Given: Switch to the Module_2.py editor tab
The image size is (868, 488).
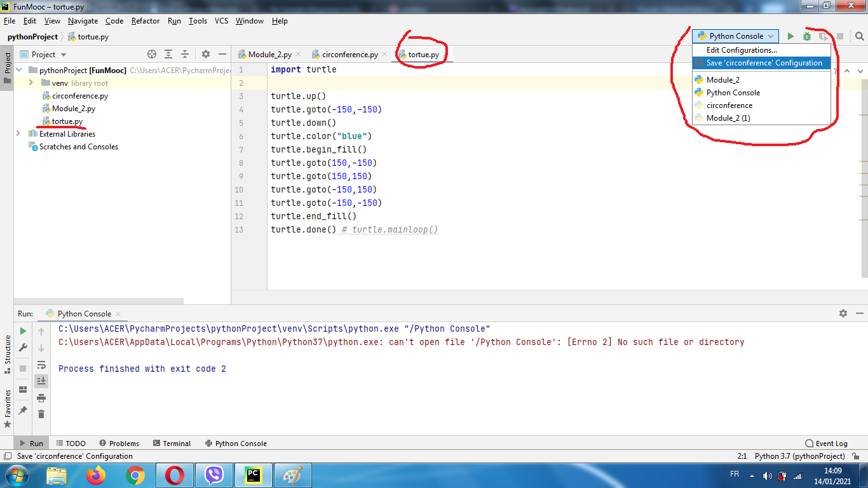Looking at the screenshot, I should click(x=269, y=55).
